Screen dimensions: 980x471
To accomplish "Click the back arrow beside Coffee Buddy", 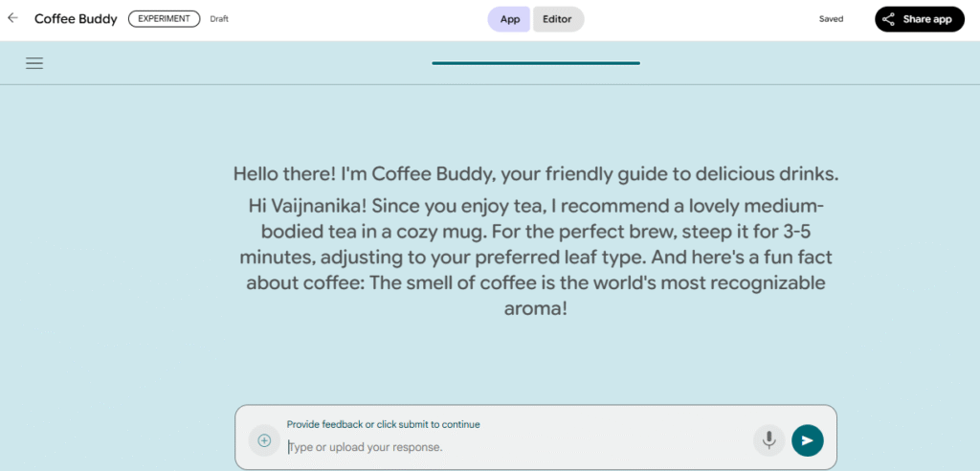I will coord(12,18).
